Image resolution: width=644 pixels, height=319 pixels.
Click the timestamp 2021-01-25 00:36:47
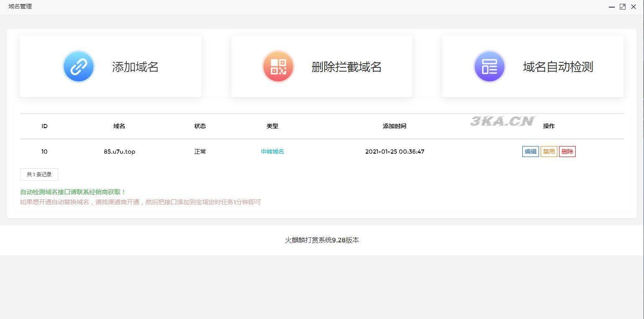[395, 152]
